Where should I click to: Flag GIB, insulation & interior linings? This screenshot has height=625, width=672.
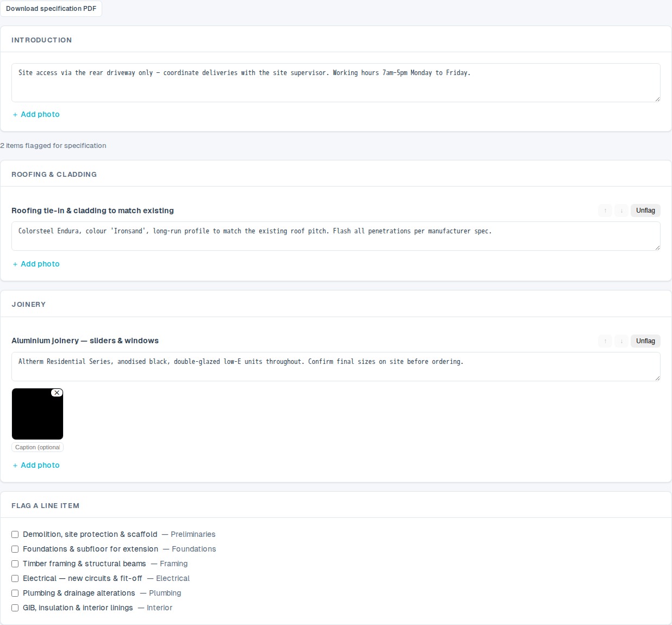click(x=15, y=608)
